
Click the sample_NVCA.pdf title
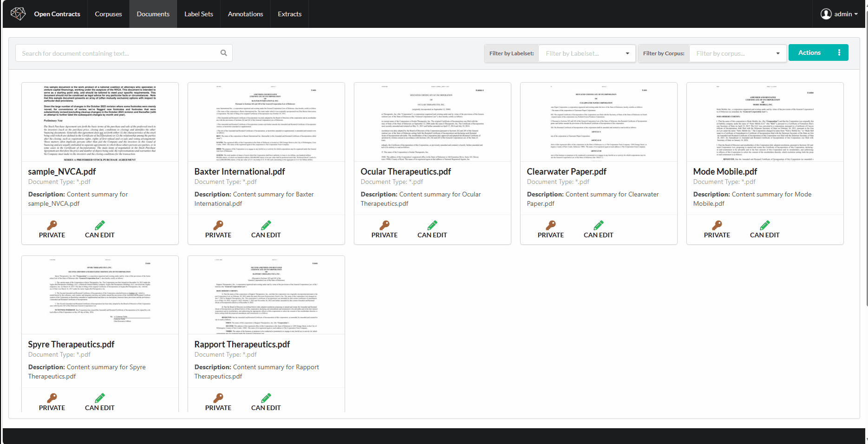point(62,171)
